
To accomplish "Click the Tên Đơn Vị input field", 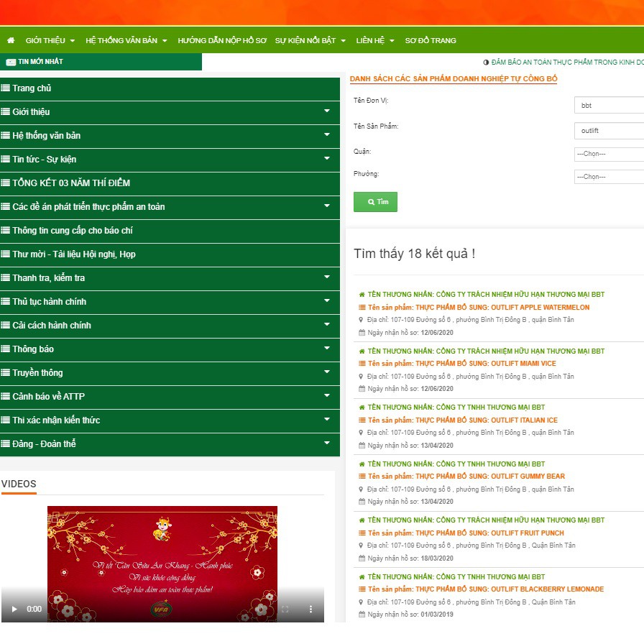I will (x=609, y=106).
